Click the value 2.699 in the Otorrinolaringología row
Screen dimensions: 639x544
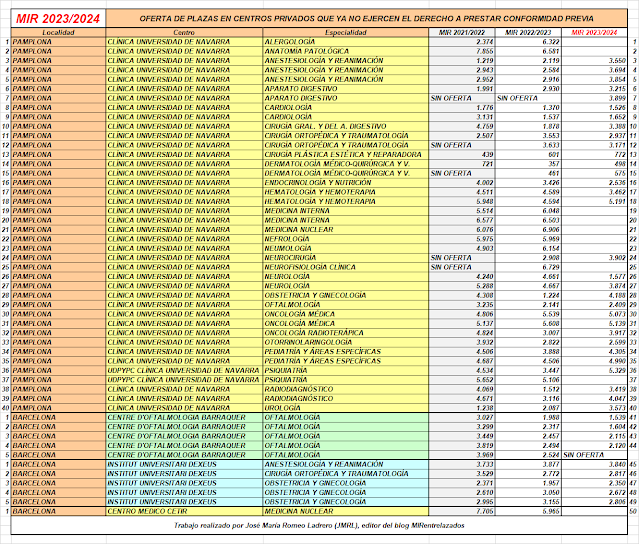click(617, 342)
